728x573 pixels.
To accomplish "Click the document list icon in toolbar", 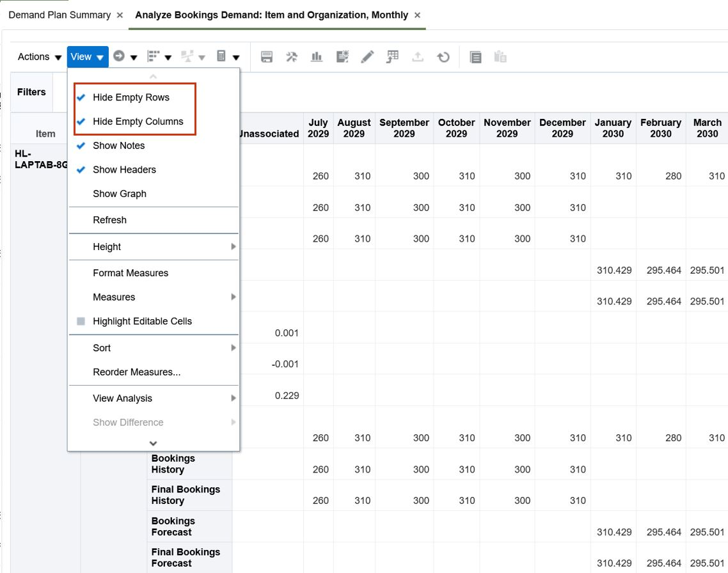I will (475, 57).
